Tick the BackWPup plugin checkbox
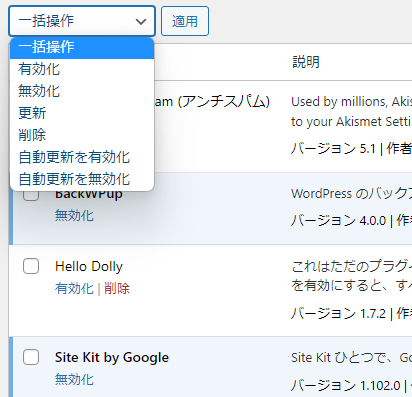 (x=31, y=196)
